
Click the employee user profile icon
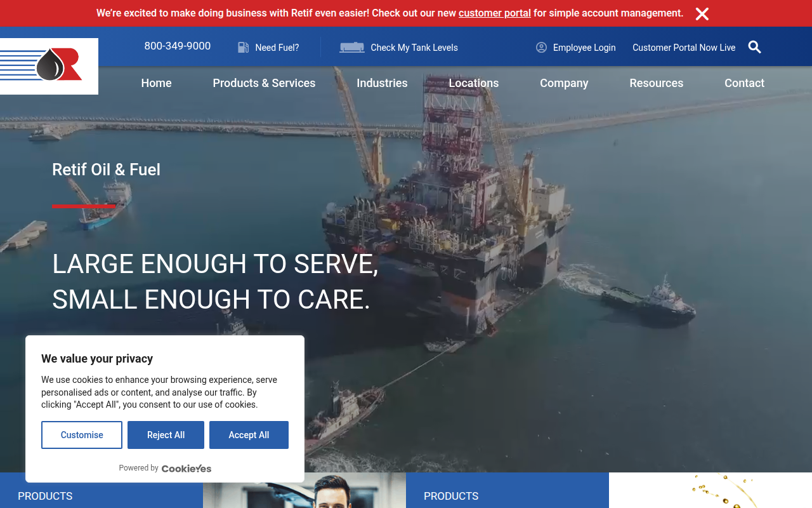pyautogui.click(x=541, y=47)
